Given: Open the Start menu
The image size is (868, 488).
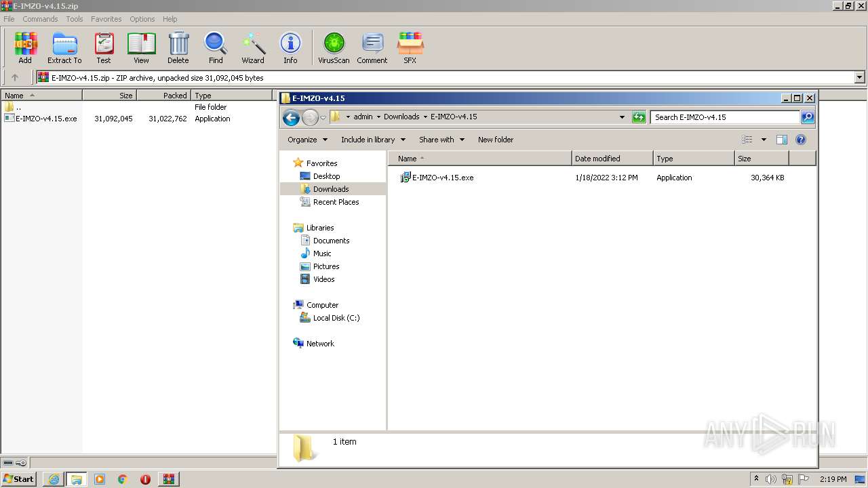Looking at the screenshot, I should click(x=18, y=479).
